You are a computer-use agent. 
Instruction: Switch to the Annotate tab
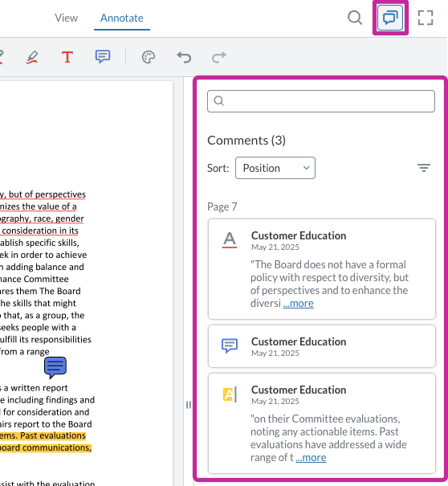(122, 18)
